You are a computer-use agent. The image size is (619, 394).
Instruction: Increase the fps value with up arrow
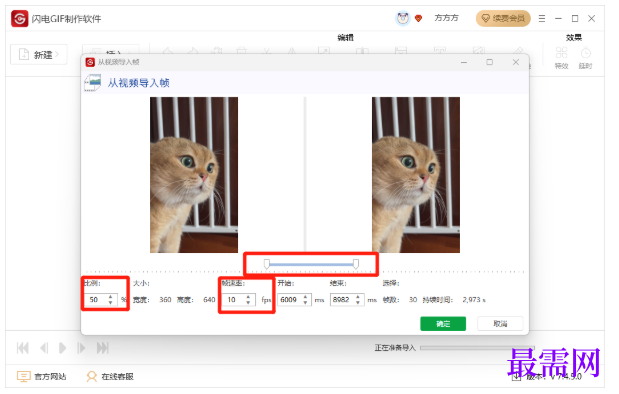[248, 297]
